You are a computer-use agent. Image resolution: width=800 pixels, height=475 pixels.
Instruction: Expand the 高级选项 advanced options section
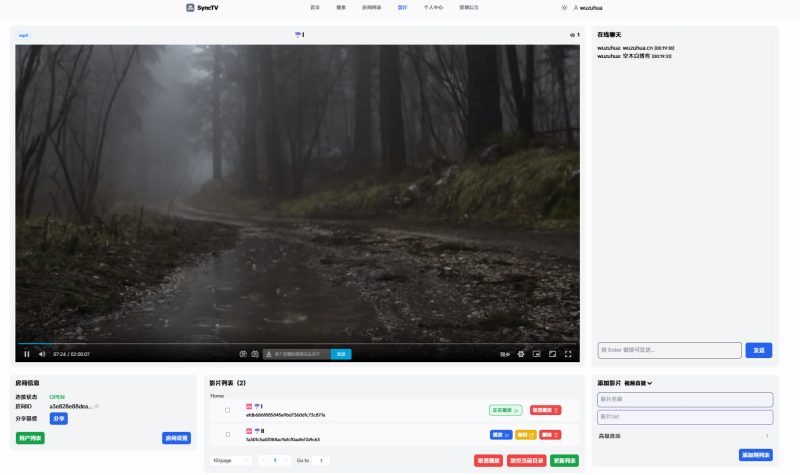tap(684, 436)
